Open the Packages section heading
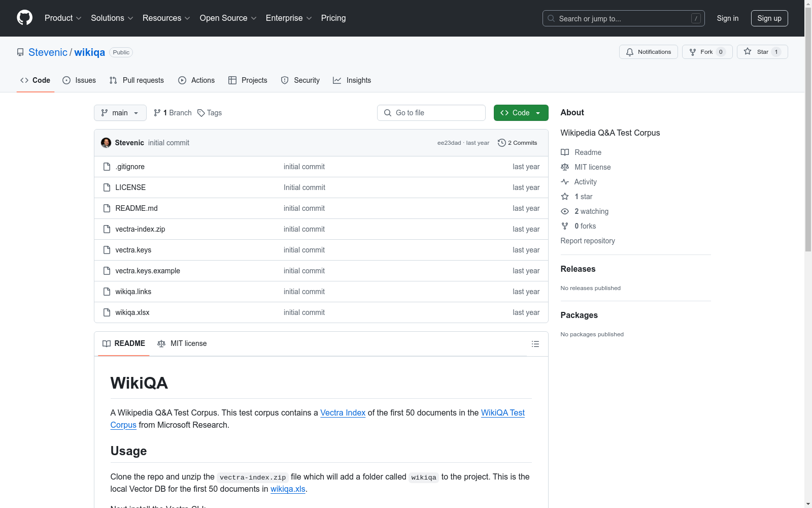Screen dimensions: 812x508 click(579, 315)
